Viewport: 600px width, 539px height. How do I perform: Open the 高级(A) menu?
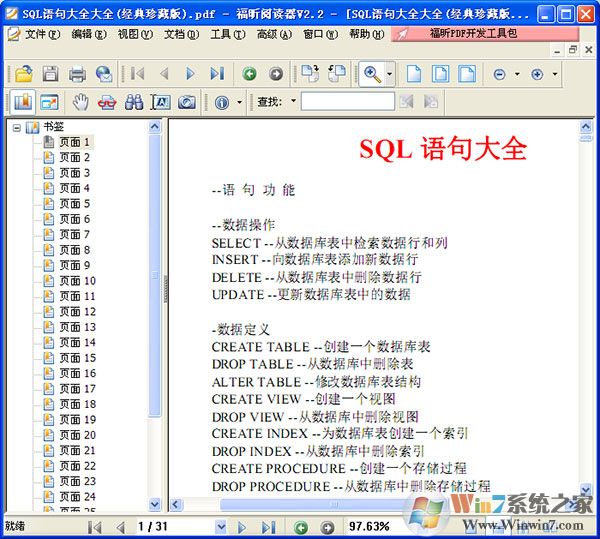tap(274, 34)
